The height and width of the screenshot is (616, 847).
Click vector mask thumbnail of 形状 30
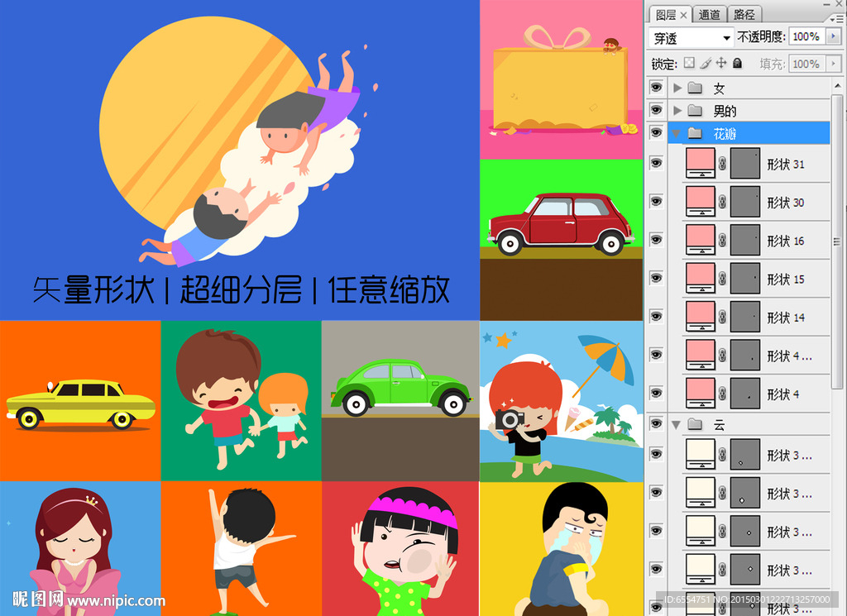click(745, 202)
